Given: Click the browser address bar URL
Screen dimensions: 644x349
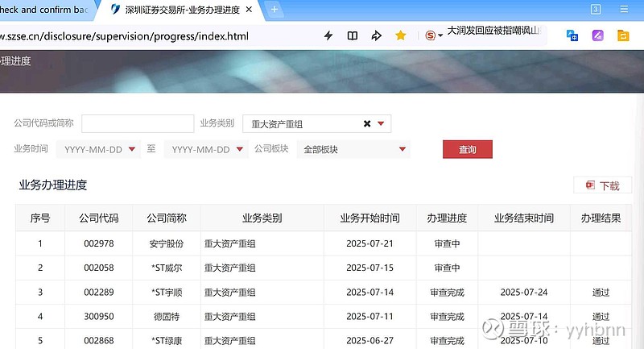Looking at the screenshot, I should coord(124,36).
